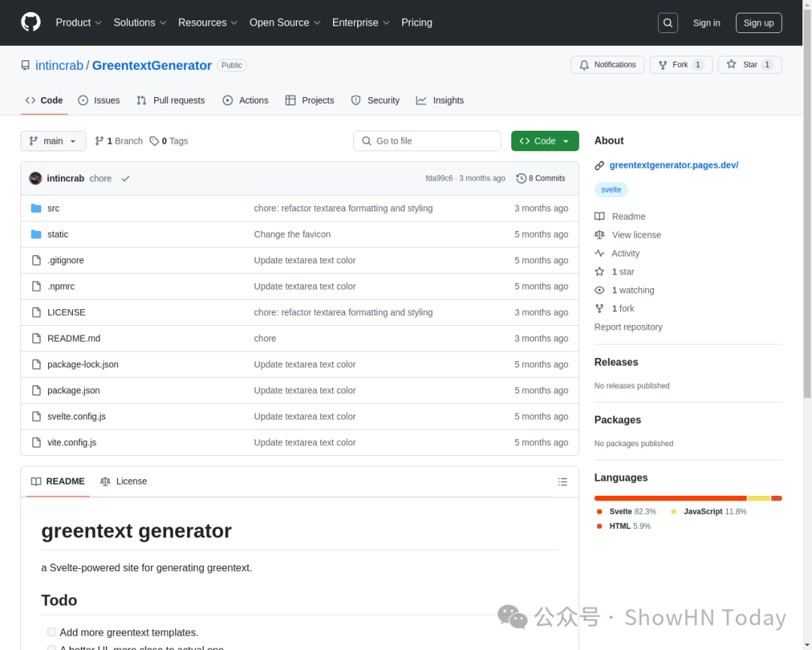Open the README.md file
812x650 pixels.
(x=74, y=339)
